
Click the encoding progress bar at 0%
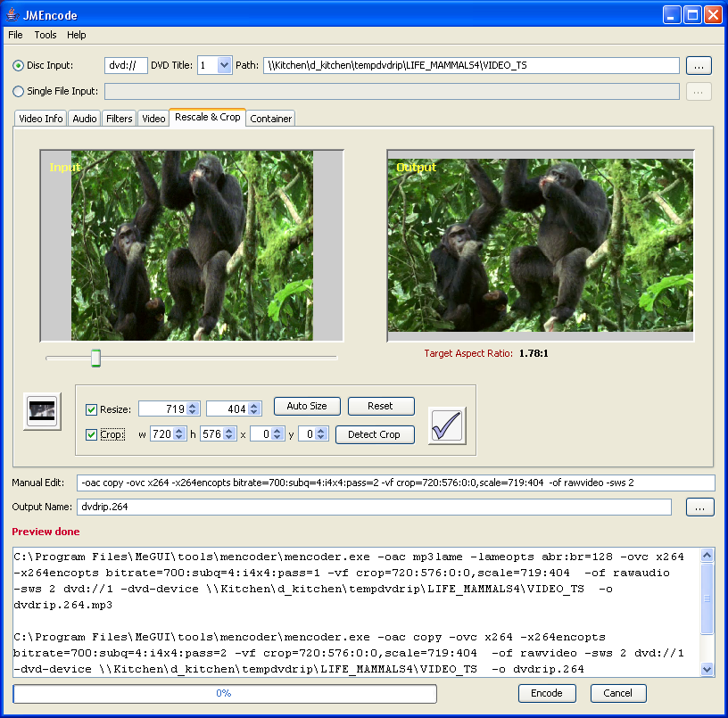pyautogui.click(x=225, y=693)
